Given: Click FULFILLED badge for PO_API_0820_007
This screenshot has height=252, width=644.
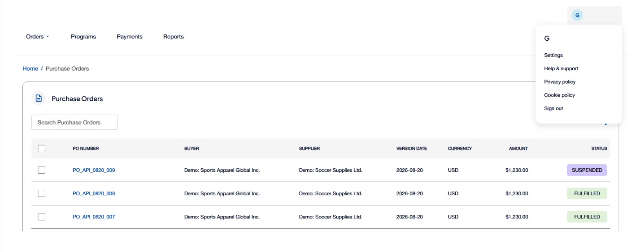Looking at the screenshot, I should (x=587, y=217).
